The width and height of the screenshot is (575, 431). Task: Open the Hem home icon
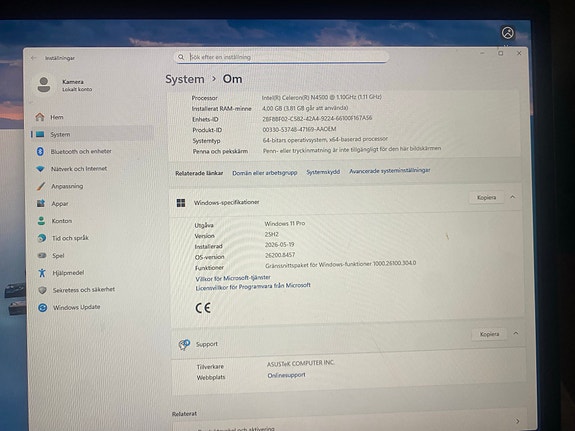point(40,117)
